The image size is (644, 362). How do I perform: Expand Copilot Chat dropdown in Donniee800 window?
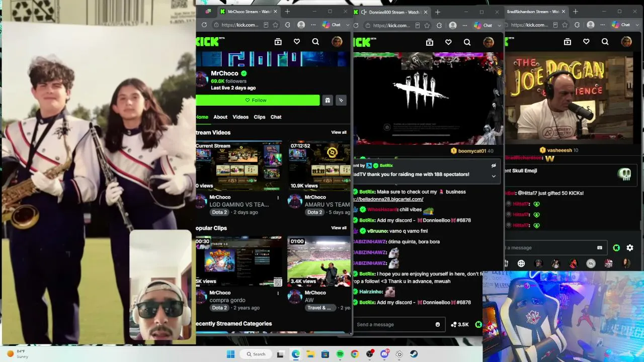[x=499, y=25]
